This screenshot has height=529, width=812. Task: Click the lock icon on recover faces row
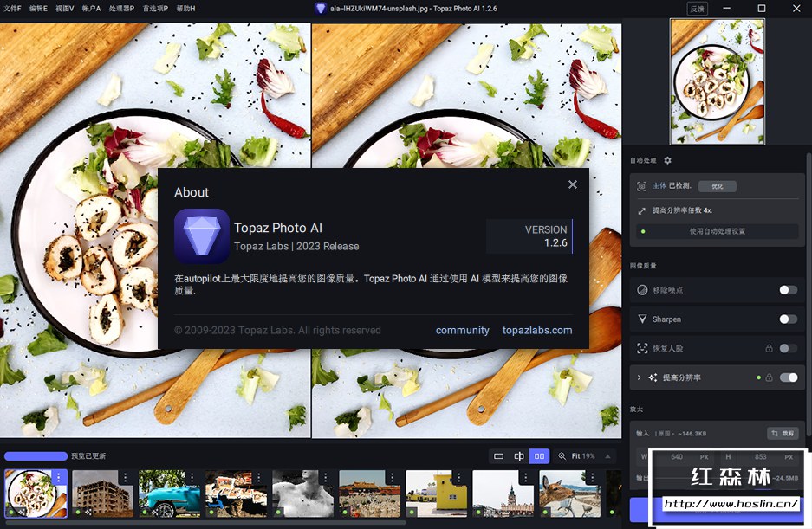(x=769, y=348)
